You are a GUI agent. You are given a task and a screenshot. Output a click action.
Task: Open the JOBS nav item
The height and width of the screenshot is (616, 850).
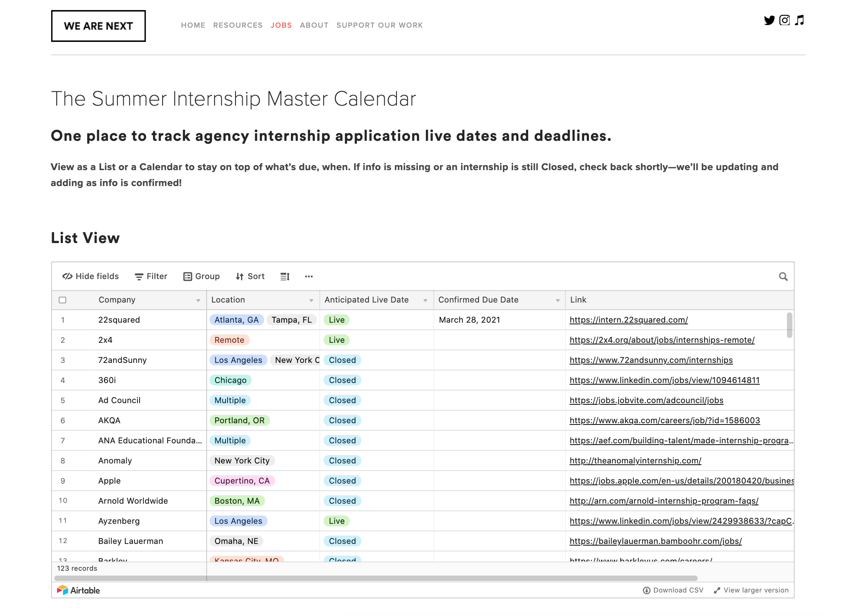point(281,25)
